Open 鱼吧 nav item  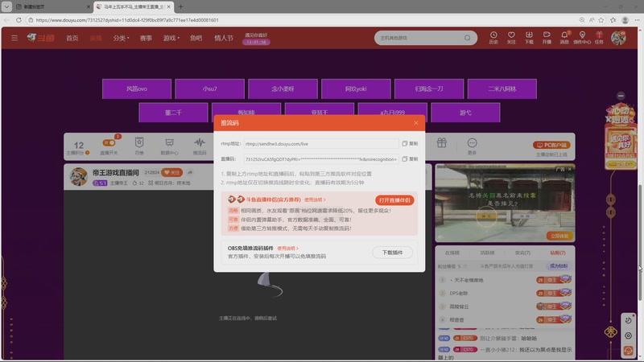click(x=196, y=38)
